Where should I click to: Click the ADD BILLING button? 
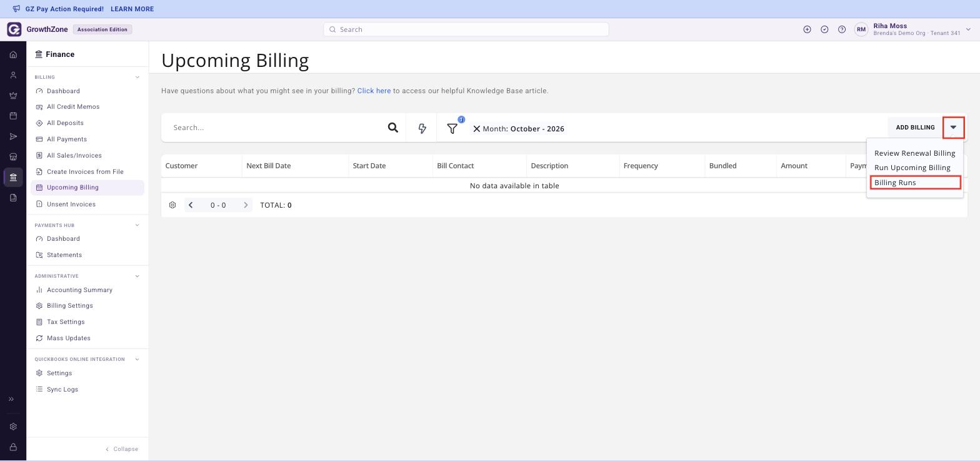(915, 128)
